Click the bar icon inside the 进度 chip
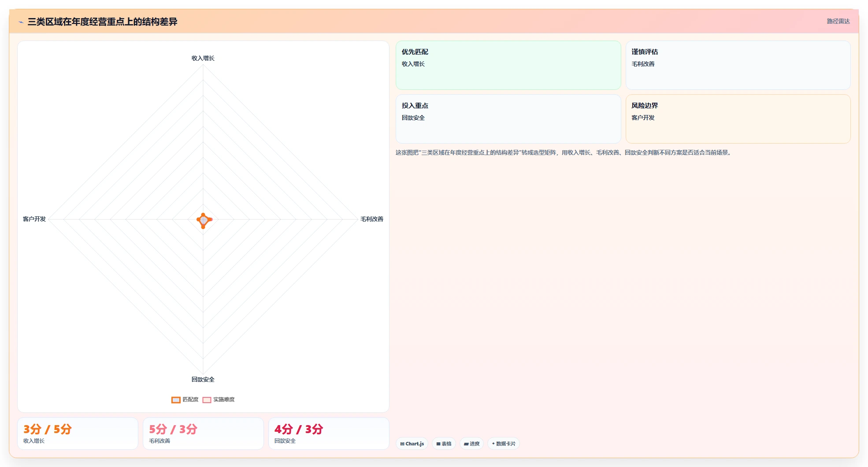 (466, 444)
